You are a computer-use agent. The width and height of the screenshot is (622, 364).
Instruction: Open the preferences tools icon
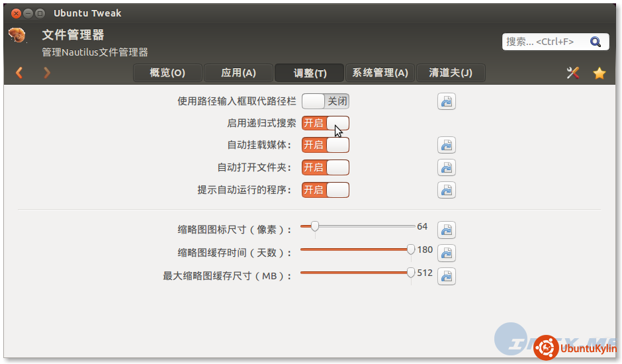tap(573, 73)
